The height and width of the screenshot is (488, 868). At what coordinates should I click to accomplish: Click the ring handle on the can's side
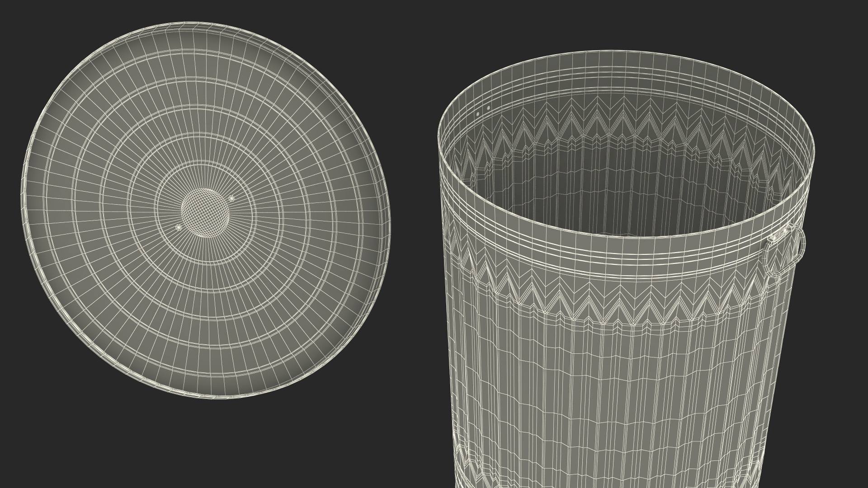click(x=784, y=250)
